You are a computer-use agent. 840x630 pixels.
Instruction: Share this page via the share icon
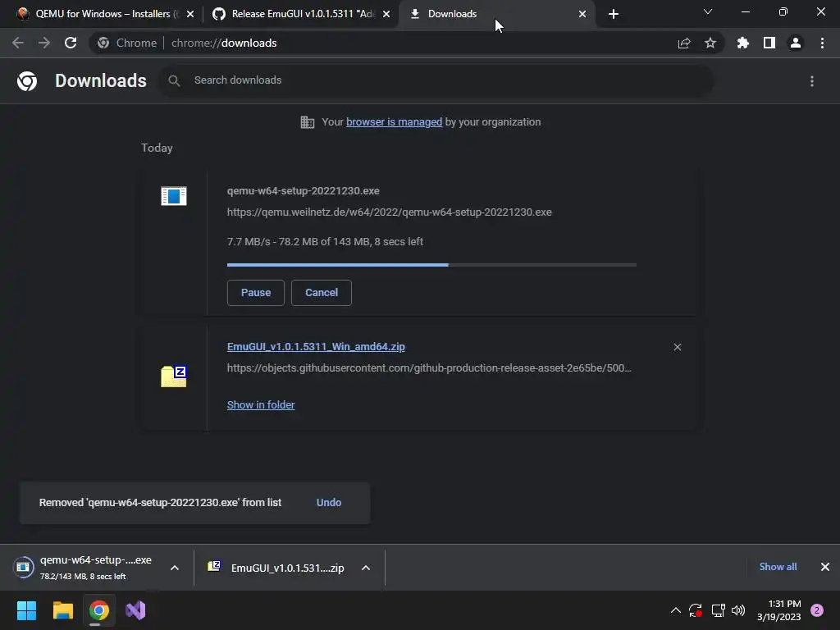pyautogui.click(x=684, y=43)
